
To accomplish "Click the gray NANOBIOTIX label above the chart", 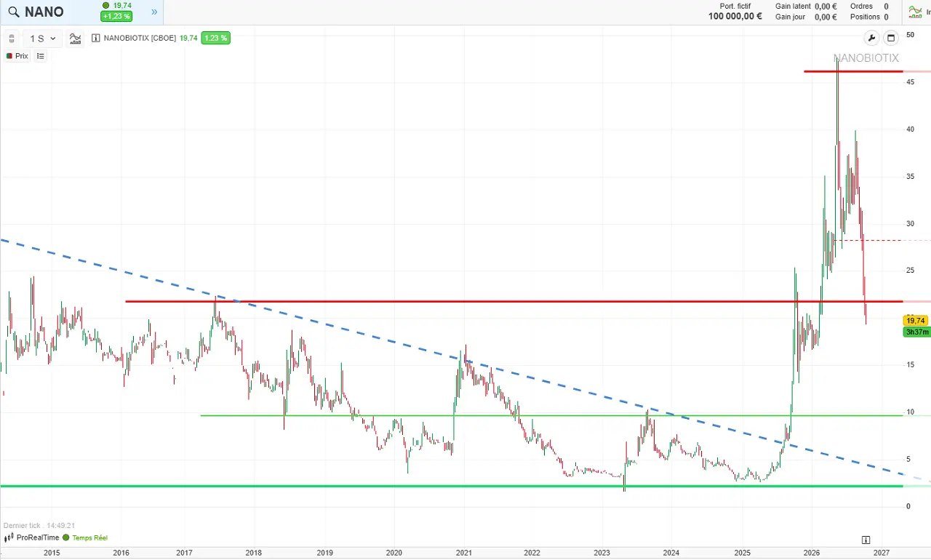I will tap(866, 58).
